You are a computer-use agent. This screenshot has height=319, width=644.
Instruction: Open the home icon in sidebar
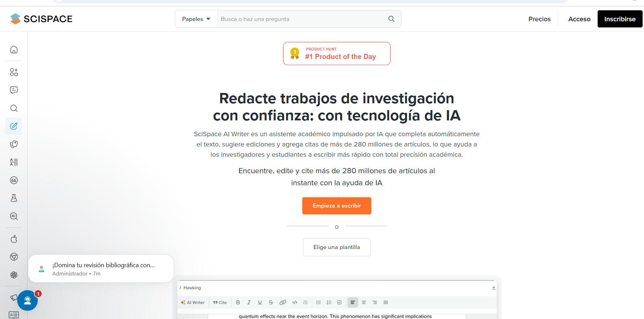tap(14, 50)
